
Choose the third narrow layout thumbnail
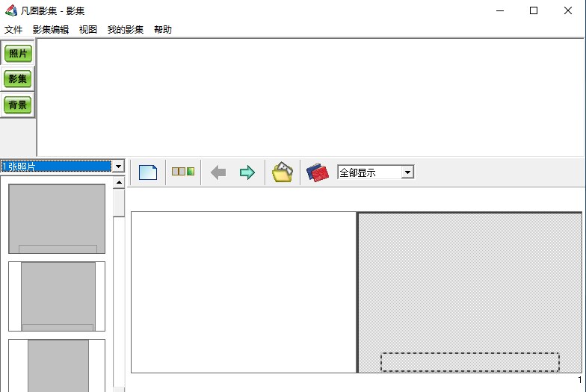pyautogui.click(x=57, y=366)
